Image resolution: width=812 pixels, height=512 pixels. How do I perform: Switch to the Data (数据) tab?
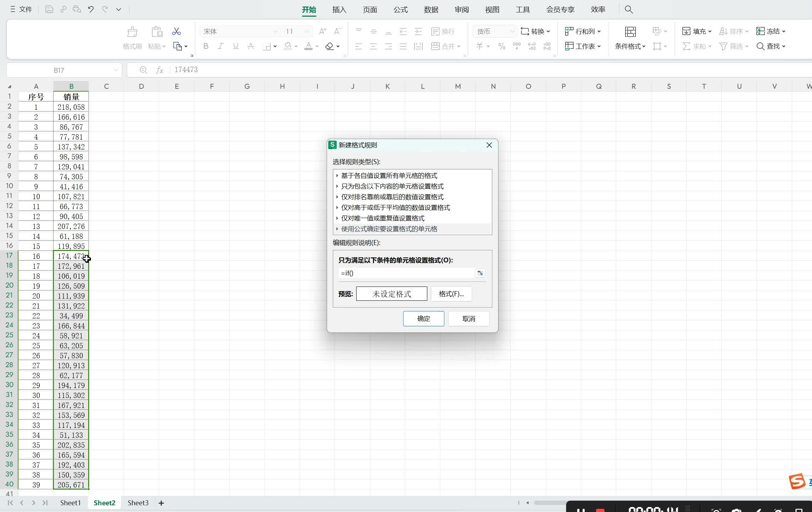pos(431,10)
